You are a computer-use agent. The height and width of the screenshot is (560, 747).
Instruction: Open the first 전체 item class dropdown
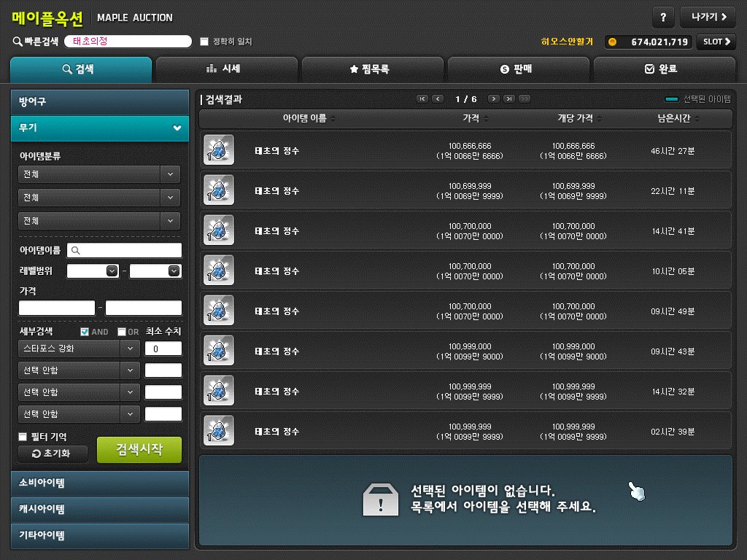pos(99,174)
